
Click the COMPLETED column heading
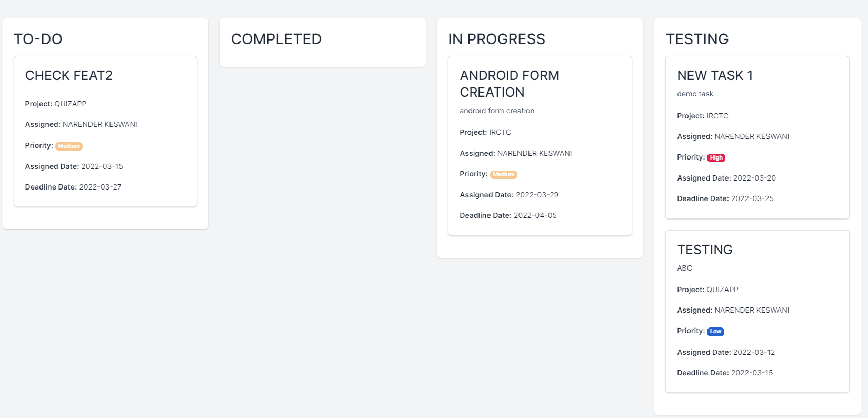click(x=276, y=39)
